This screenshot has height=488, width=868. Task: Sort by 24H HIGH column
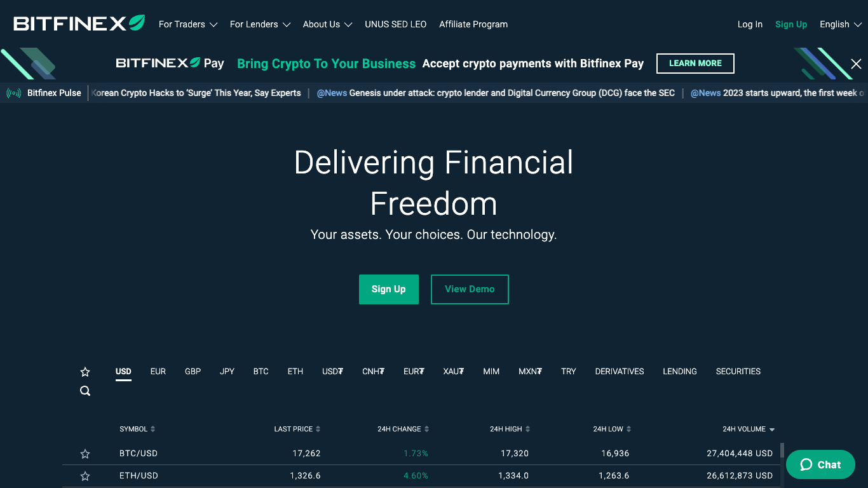[510, 429]
